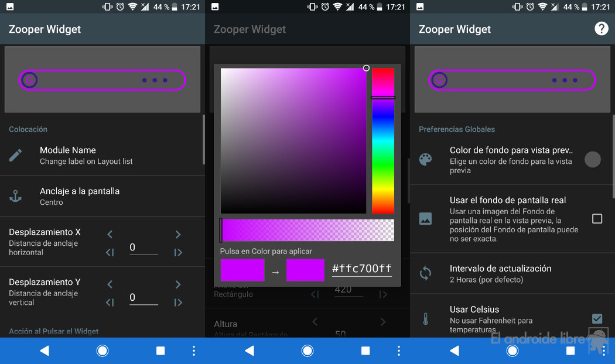Tap the 'Pulsa en Color para aplicar' hint text

click(266, 251)
